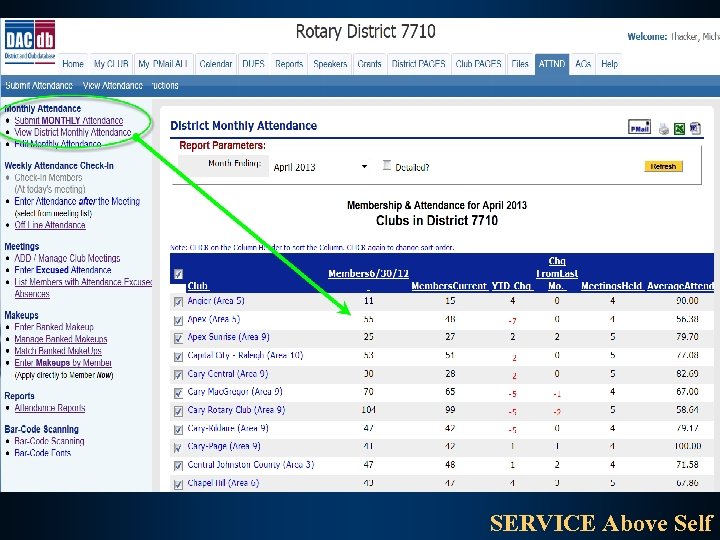Open the Angier (Area 5) club link

point(216,301)
